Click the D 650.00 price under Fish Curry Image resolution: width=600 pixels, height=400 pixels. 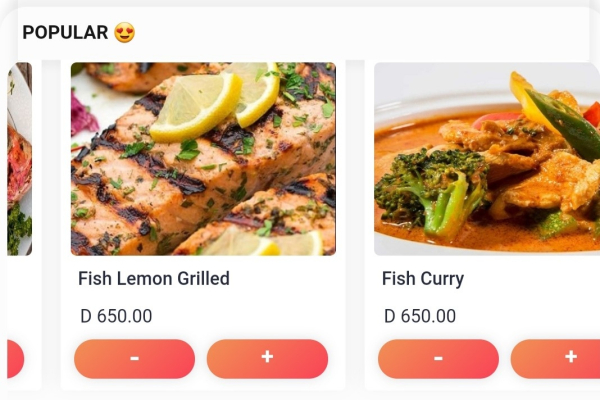420,316
